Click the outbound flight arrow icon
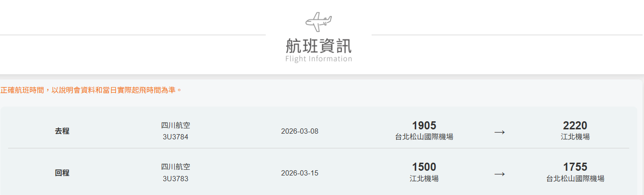Screen dimensions: 644x195 499,132
